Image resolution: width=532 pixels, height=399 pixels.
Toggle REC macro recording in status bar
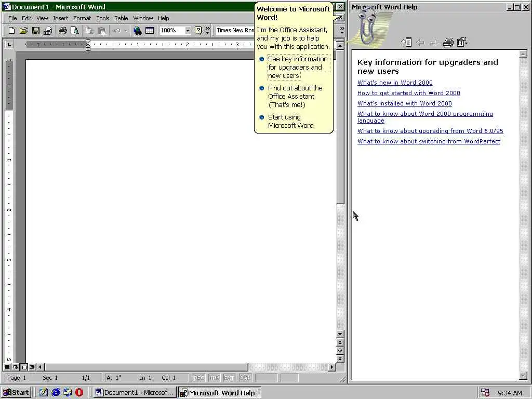(x=198, y=378)
